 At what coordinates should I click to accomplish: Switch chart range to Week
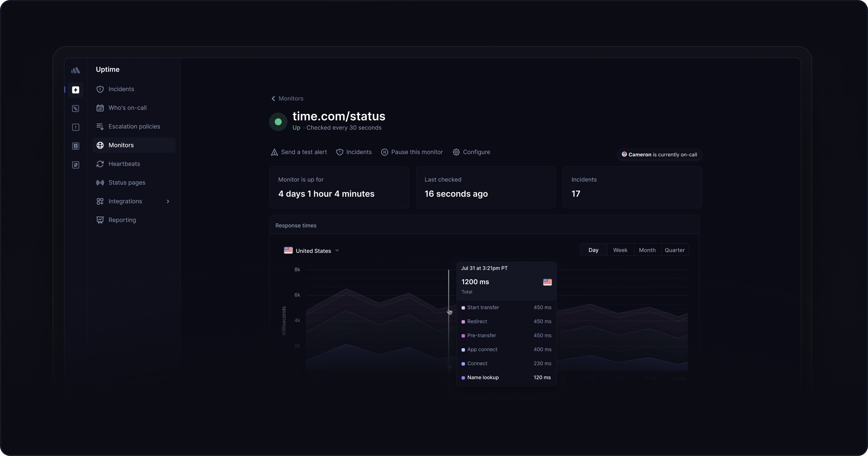point(620,250)
